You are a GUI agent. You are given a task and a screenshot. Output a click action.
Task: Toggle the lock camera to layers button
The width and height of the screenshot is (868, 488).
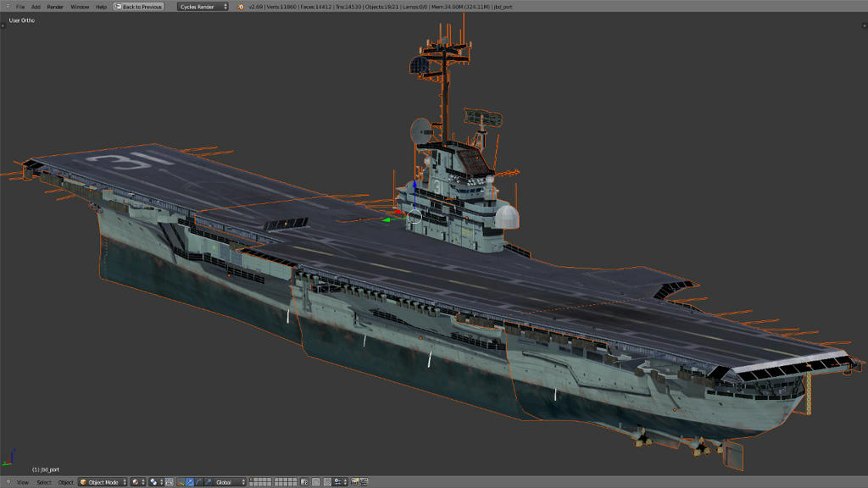[x=304, y=482]
